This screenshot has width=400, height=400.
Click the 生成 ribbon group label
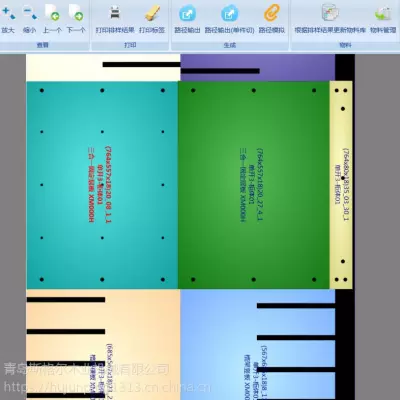230,45
